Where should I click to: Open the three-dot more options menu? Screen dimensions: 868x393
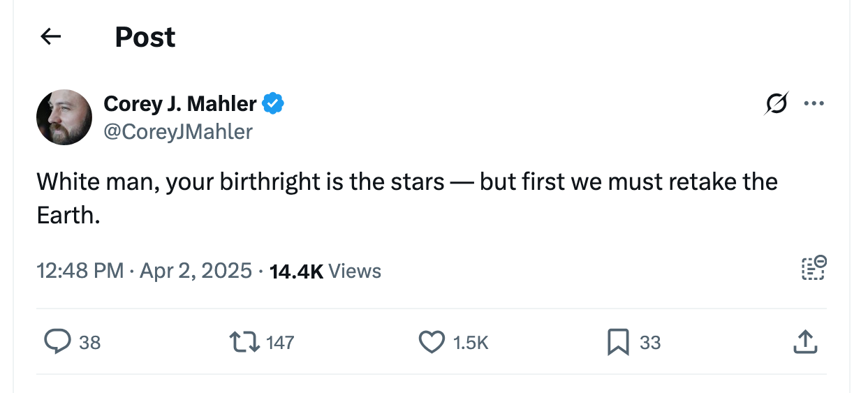click(x=814, y=103)
